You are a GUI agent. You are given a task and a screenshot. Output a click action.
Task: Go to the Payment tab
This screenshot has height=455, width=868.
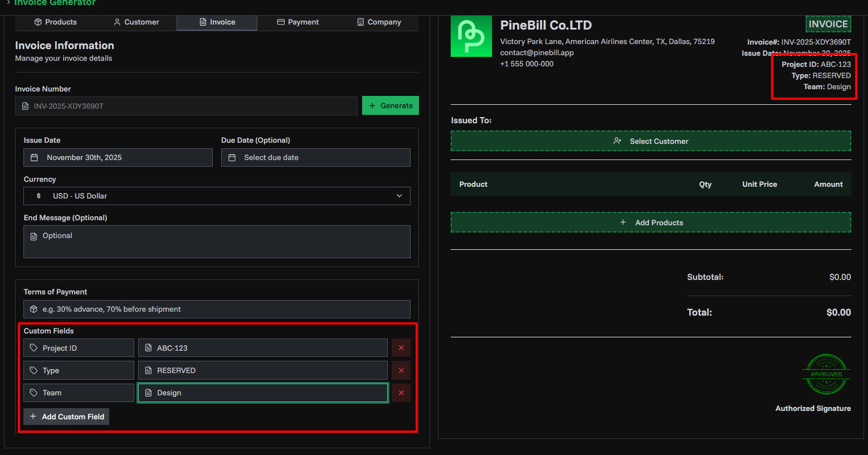click(x=298, y=22)
